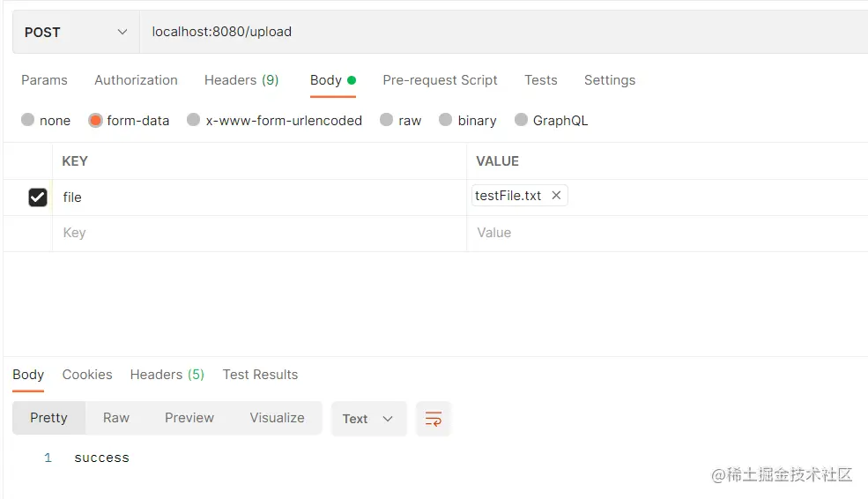Click response line number 1
The image size is (868, 499).
pos(48,458)
